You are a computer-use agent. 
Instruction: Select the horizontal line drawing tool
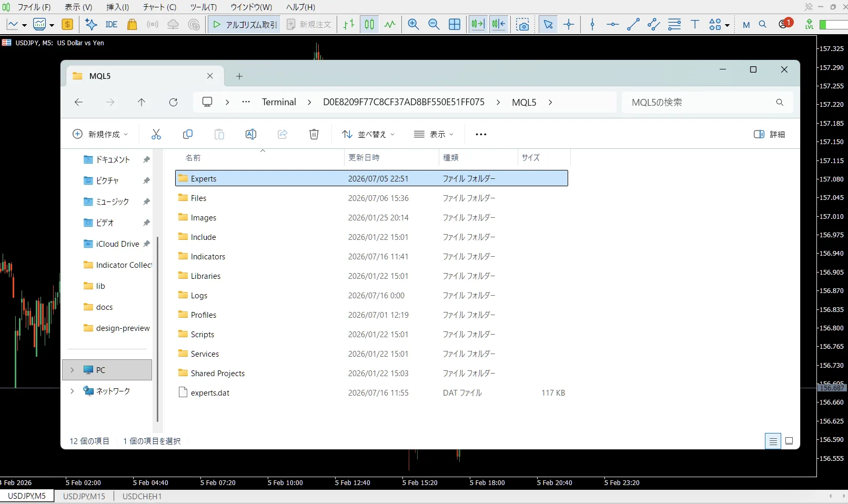click(x=612, y=24)
